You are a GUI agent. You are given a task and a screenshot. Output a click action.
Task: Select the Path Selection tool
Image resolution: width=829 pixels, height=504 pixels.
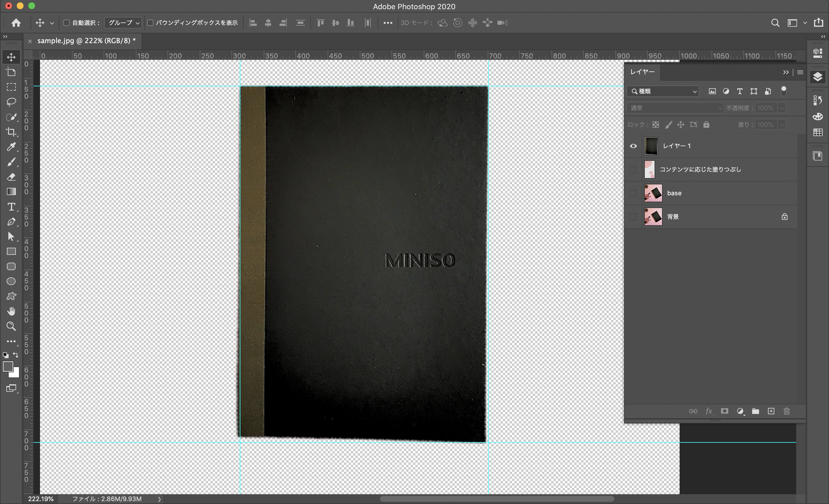11,236
